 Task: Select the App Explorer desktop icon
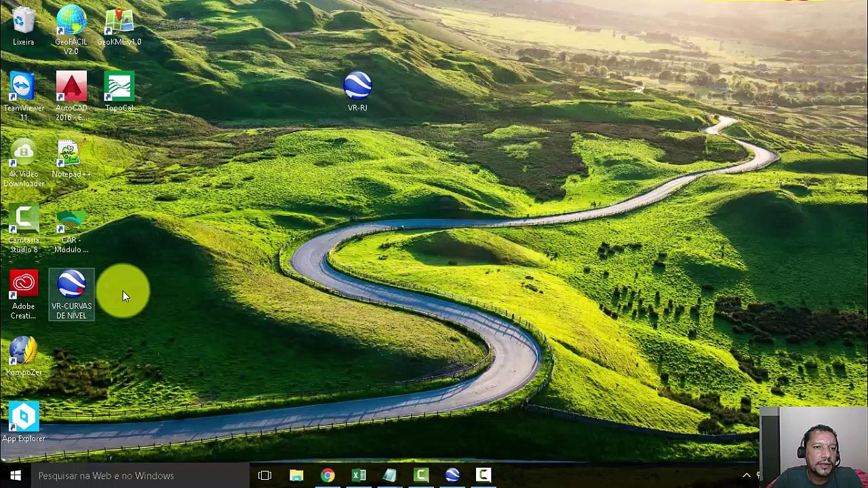coord(24,422)
